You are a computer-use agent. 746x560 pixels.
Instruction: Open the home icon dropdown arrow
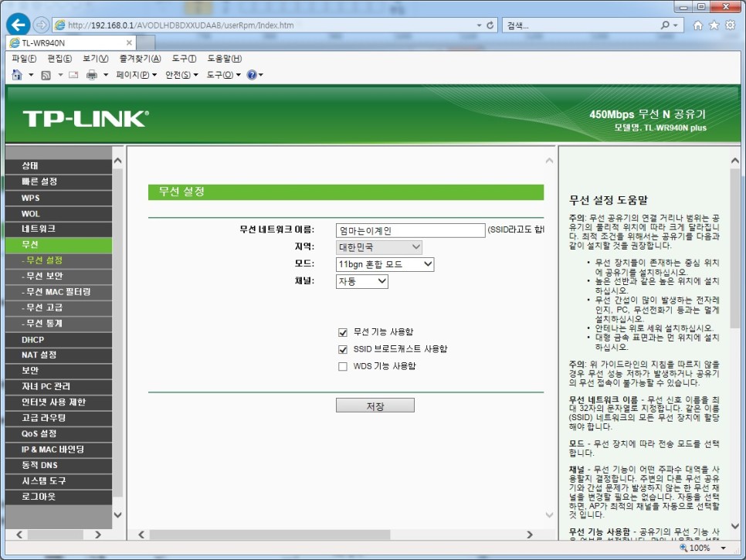coord(31,75)
